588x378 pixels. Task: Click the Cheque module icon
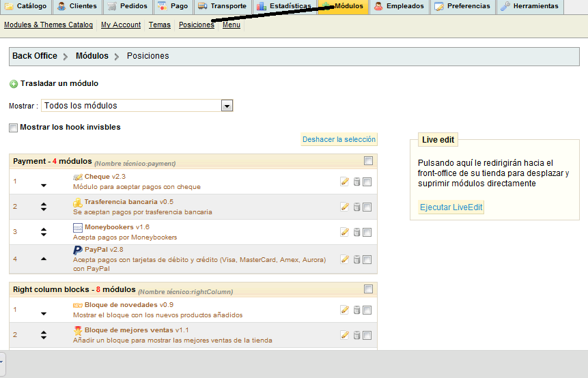(78, 177)
